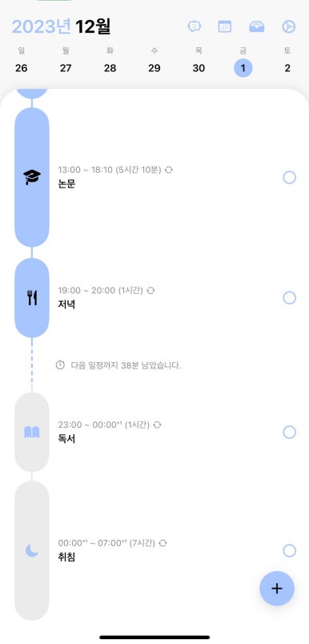309x644 pixels.
Task: Add a new task with plus button
Action: point(277,589)
